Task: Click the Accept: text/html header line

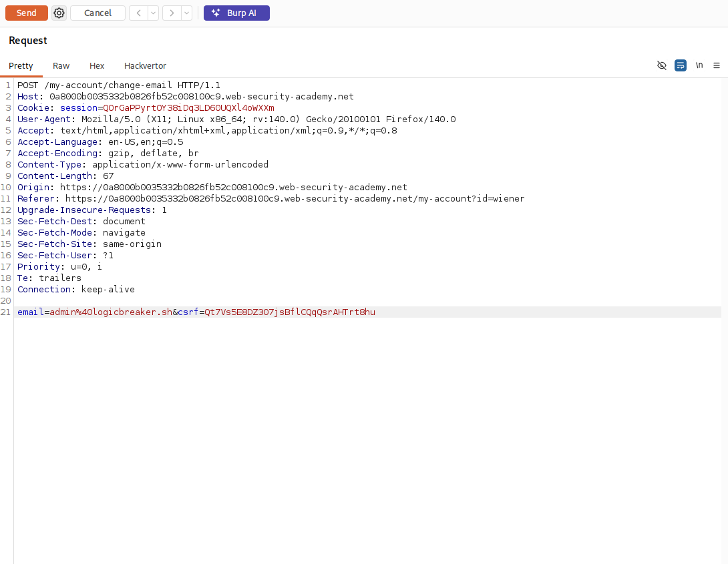Action: (207, 131)
